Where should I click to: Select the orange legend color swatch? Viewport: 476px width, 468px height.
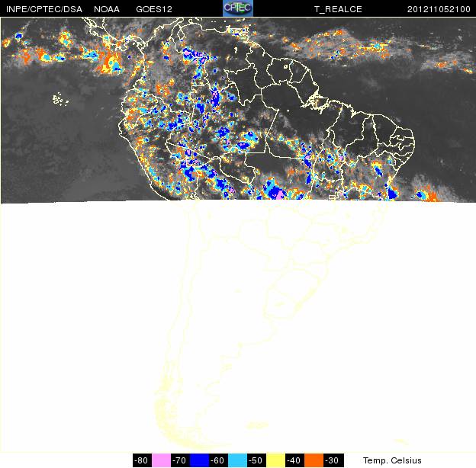[314, 460]
